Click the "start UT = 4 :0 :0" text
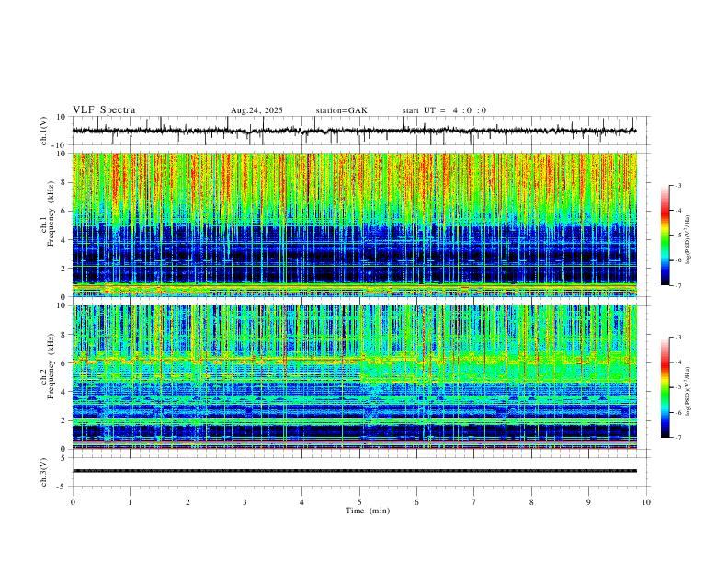Viewport: 728px width, 563px height. pyautogui.click(x=444, y=110)
